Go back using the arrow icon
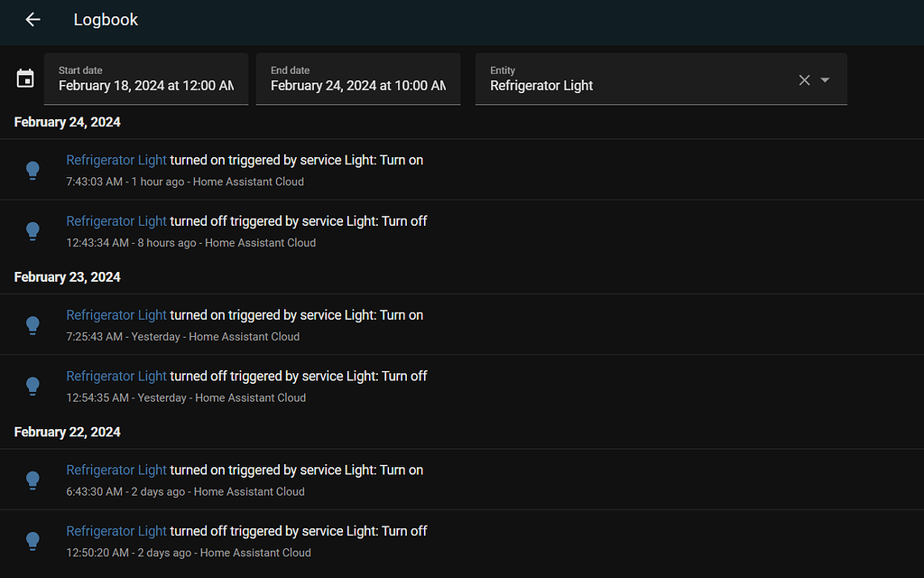924x578 pixels. click(33, 20)
